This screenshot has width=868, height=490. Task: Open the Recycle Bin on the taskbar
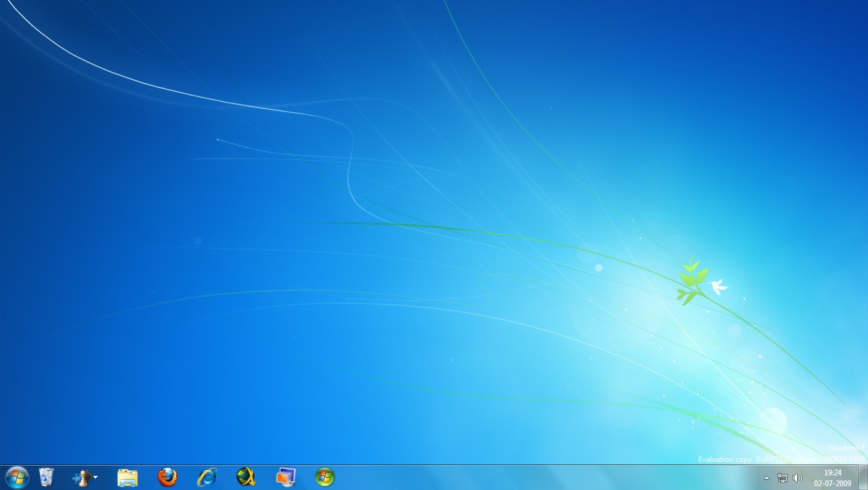(x=46, y=477)
